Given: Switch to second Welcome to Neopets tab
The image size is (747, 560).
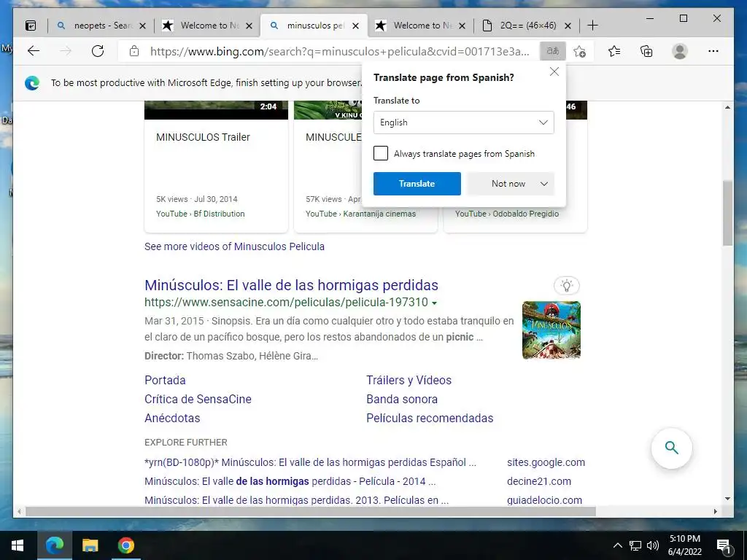Looking at the screenshot, I should click(x=420, y=26).
